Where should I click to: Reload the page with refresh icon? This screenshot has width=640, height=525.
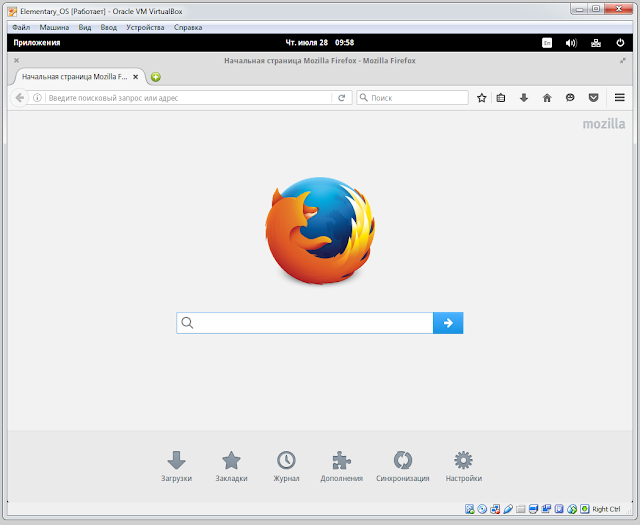[x=342, y=98]
